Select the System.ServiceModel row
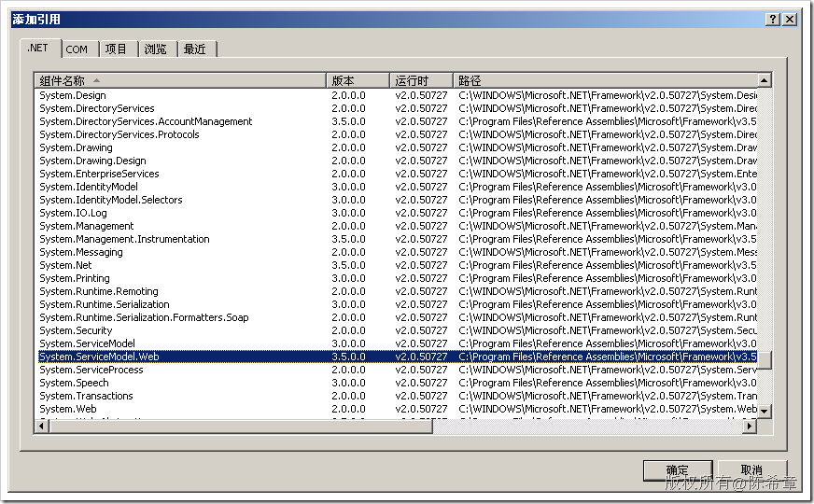 pos(398,343)
